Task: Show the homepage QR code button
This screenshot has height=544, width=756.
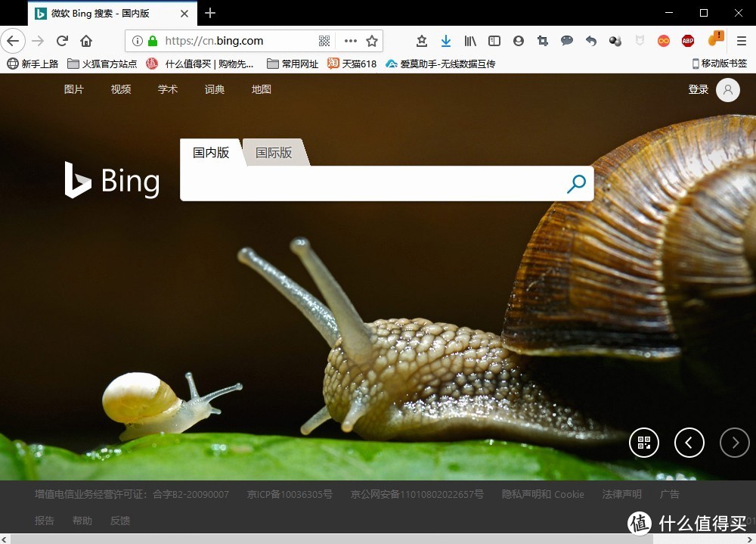Action: [x=644, y=442]
